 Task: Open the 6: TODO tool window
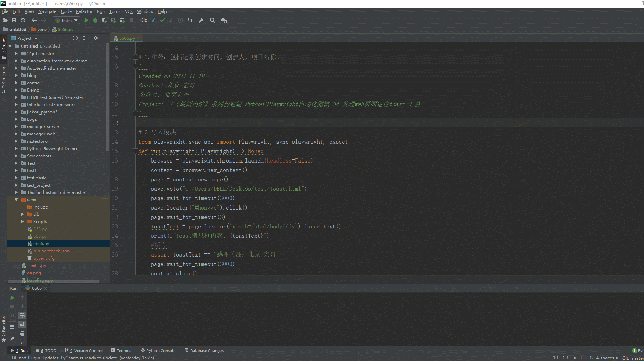tap(46, 351)
